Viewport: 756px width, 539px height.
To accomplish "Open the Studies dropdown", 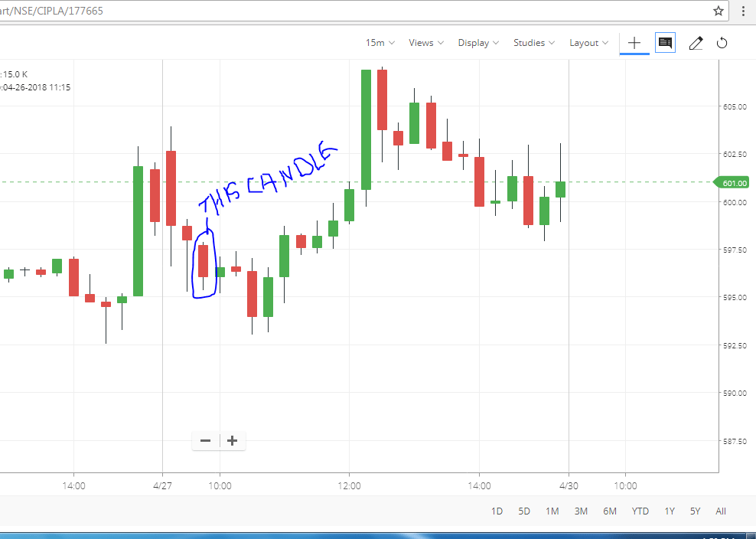I will [533, 43].
